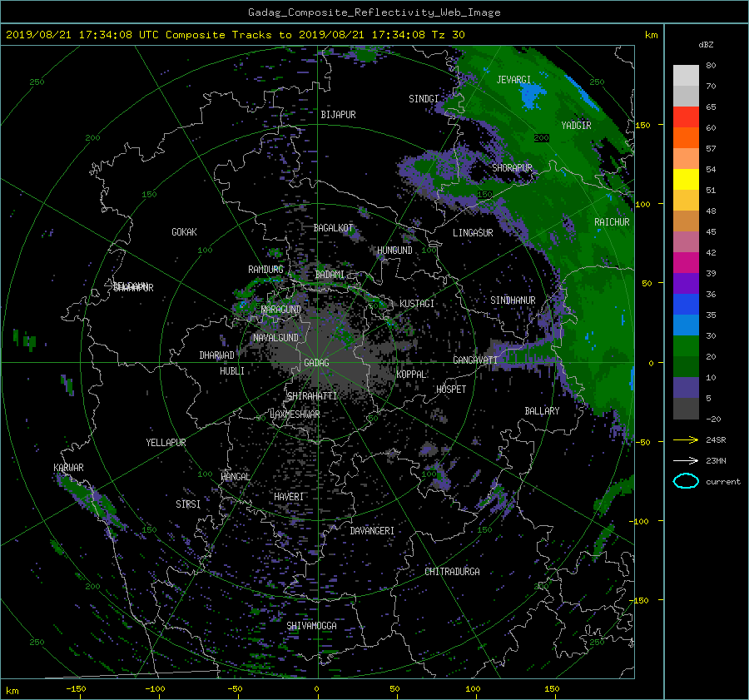The image size is (749, 700).
Task: Click the SHIRAHATTI city label
Action: click(x=312, y=395)
